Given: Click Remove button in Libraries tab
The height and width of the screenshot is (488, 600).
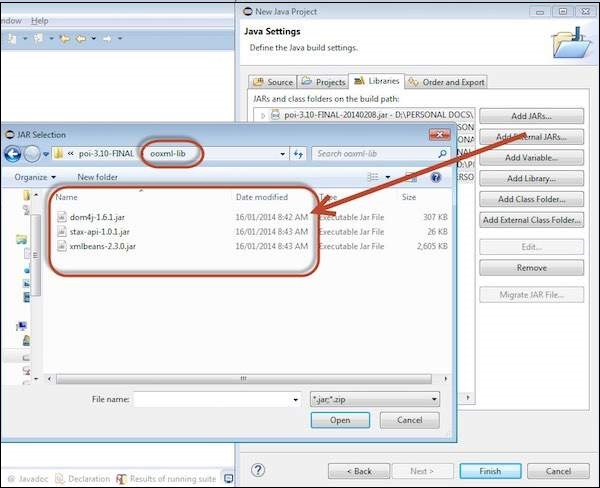Looking at the screenshot, I should point(532,268).
